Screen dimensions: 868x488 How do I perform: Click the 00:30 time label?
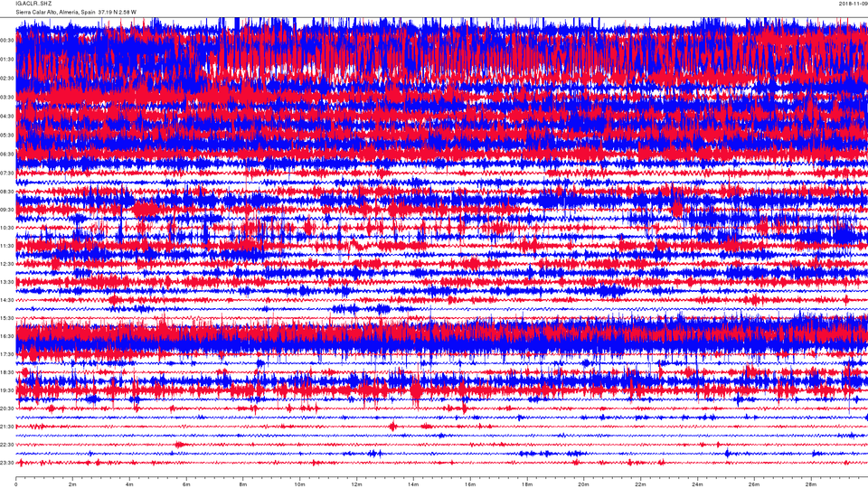tap(7, 41)
